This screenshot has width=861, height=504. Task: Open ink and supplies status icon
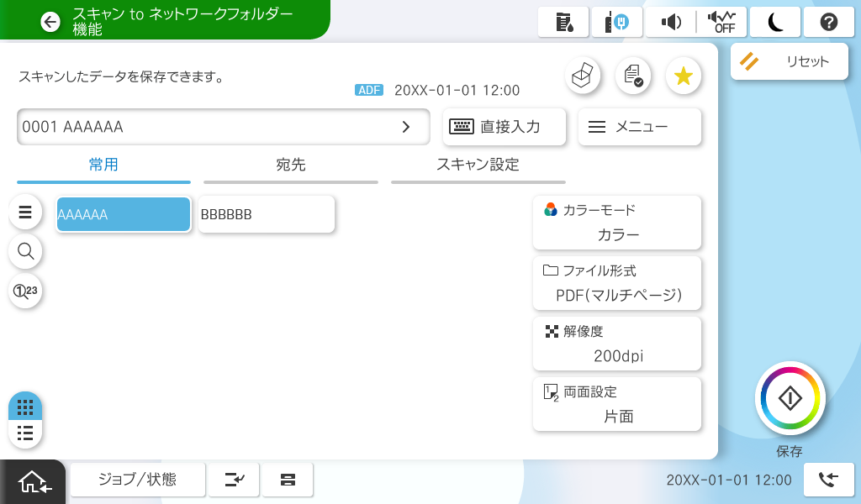(x=564, y=23)
